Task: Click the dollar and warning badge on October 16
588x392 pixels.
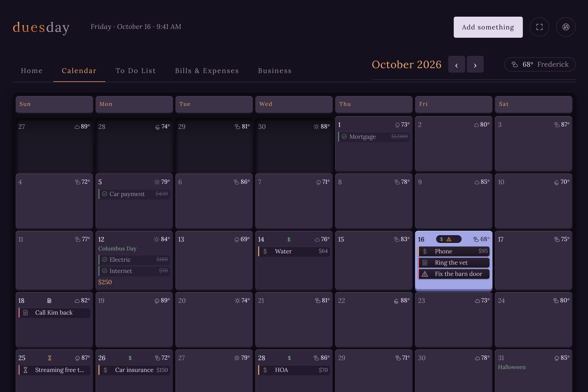Action: (x=448, y=239)
